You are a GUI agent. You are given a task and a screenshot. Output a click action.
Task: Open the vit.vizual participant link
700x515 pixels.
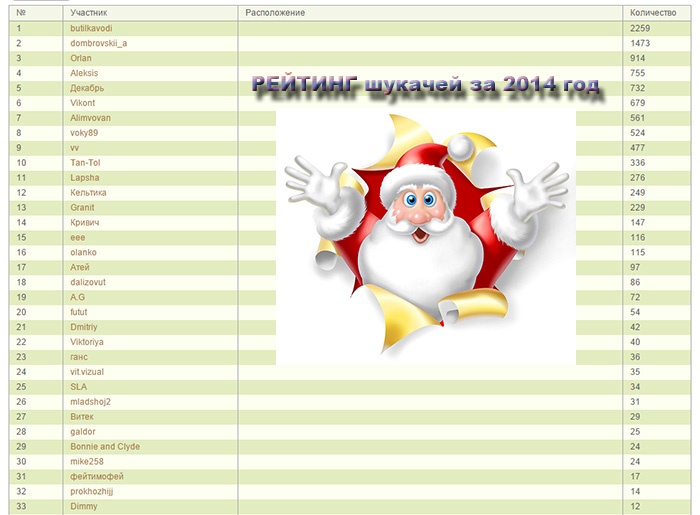coord(87,372)
